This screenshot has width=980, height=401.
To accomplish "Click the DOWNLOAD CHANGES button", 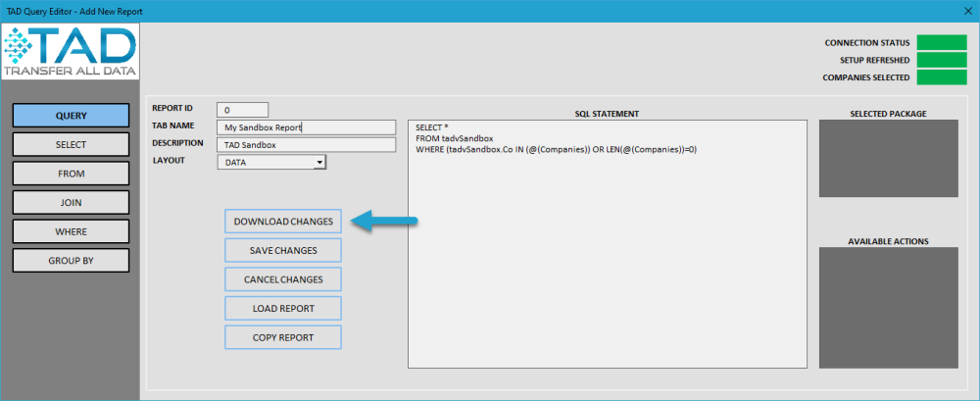I will click(283, 222).
